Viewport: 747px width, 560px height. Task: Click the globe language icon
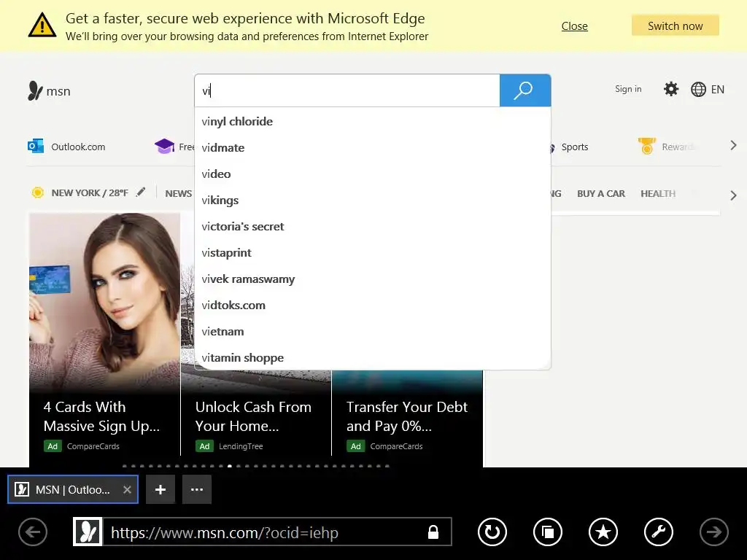[698, 90]
